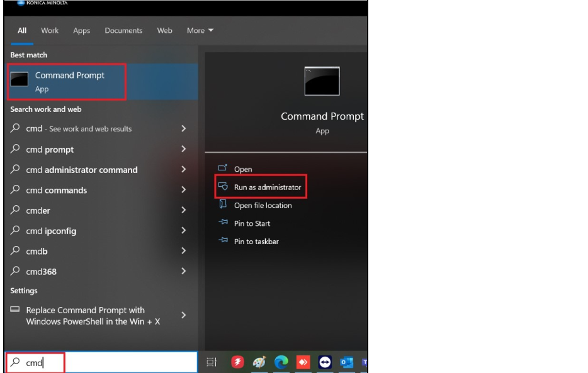588x373 pixels.
Task: Select the All search tab
Action: [x=22, y=30]
